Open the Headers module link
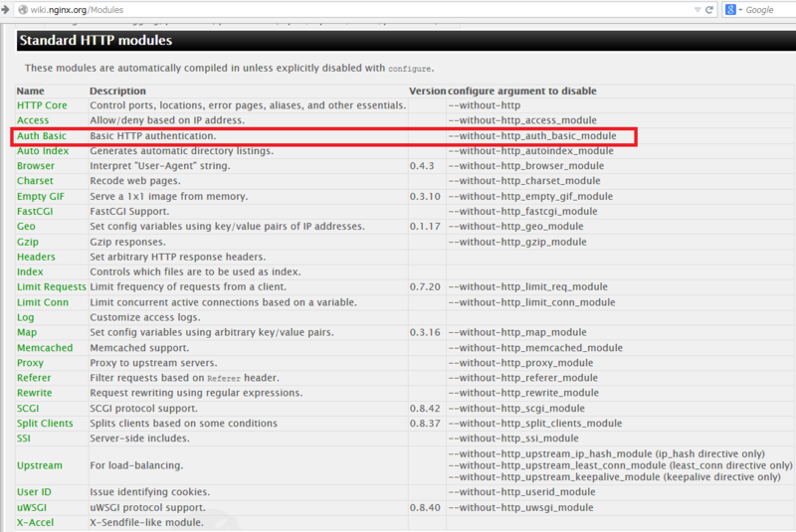This screenshot has height=532, width=796. tap(36, 258)
